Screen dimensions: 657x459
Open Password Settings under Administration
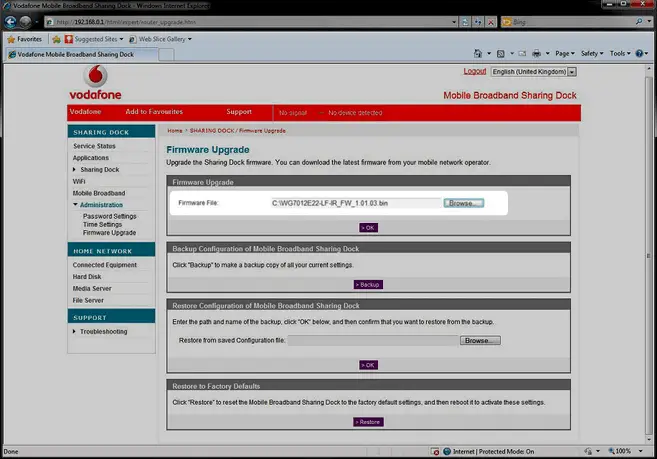(110, 216)
